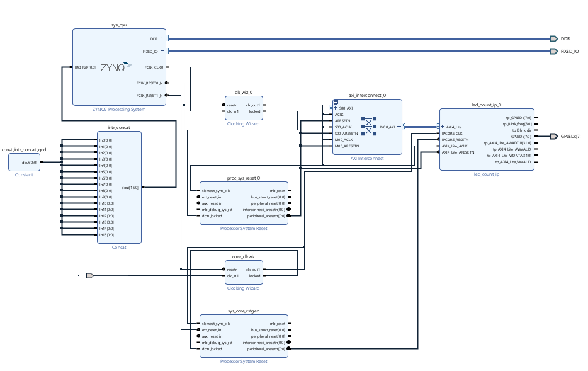This screenshot has width=588, height=371.
Task: Click the led_count_ip label below block
Action: pyautogui.click(x=487, y=174)
